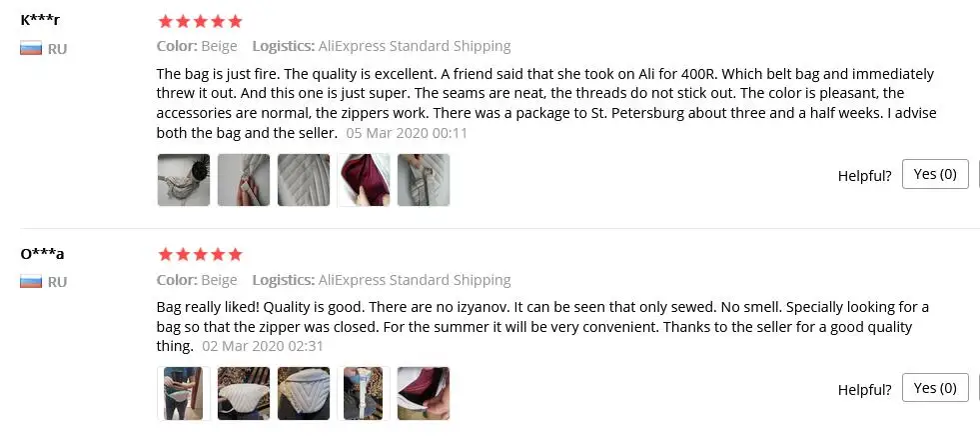Click the 05 Mar 2020 review date
This screenshot has height=439, width=980.
coord(407,133)
